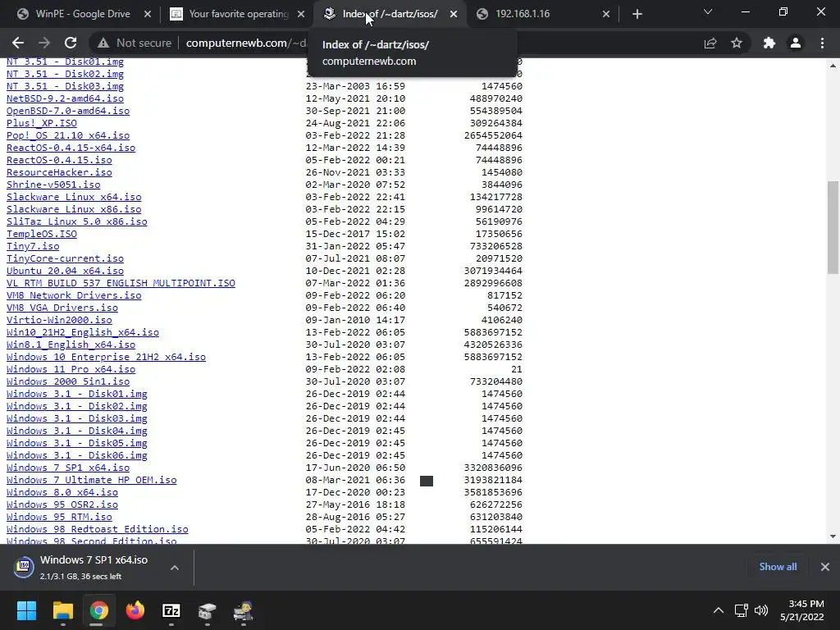Click the ISO file icon in downloads bar
840x630 pixels.
click(24, 567)
